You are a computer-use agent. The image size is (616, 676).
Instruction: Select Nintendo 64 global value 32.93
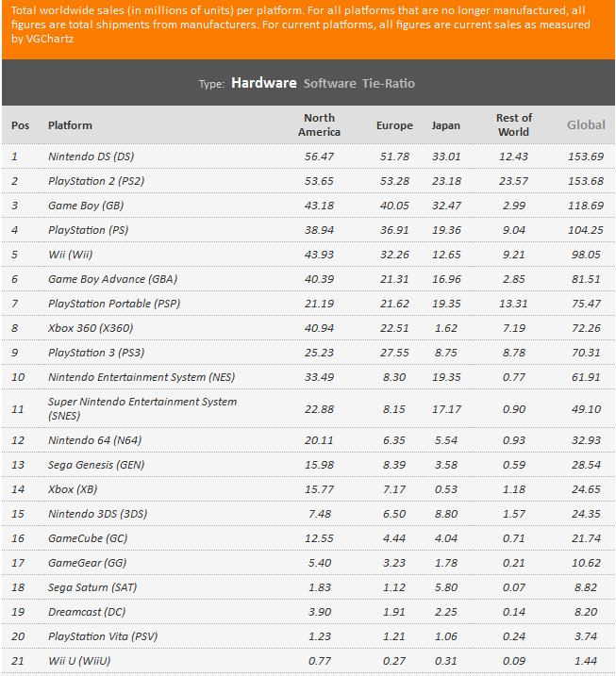[x=586, y=440]
